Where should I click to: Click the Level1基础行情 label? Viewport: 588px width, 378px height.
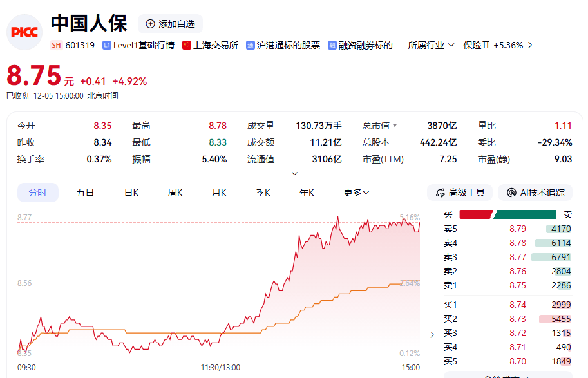point(144,45)
